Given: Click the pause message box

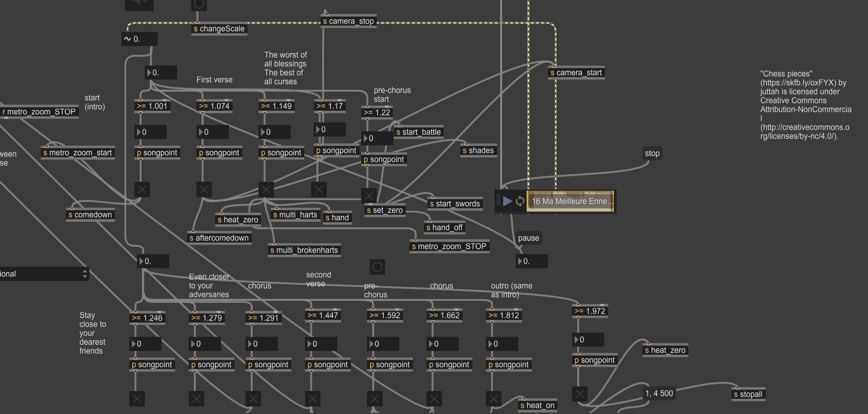Looking at the screenshot, I should point(528,238).
